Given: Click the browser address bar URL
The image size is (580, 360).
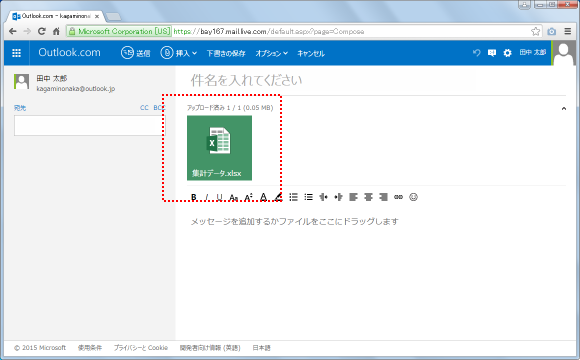Looking at the screenshot, I should 269,31.
